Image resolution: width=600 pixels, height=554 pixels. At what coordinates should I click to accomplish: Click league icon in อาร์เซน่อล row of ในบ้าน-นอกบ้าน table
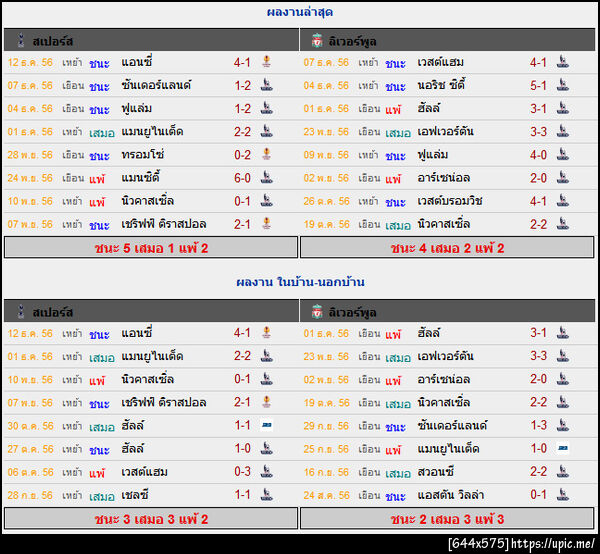(562, 379)
